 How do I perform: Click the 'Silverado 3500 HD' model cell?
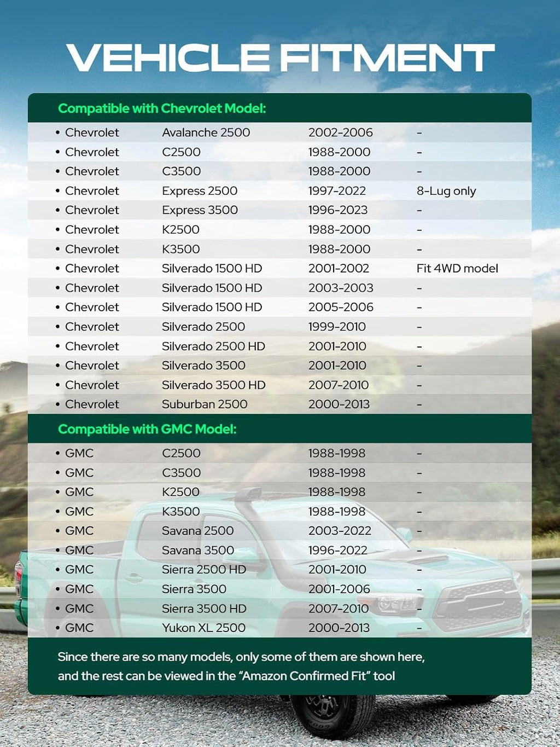214,385
